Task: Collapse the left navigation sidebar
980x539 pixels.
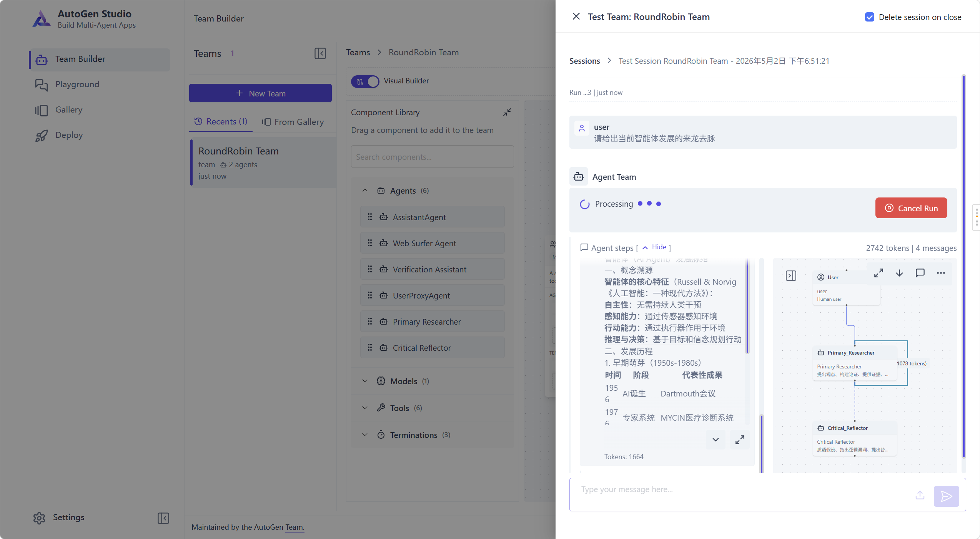Action: click(x=163, y=518)
